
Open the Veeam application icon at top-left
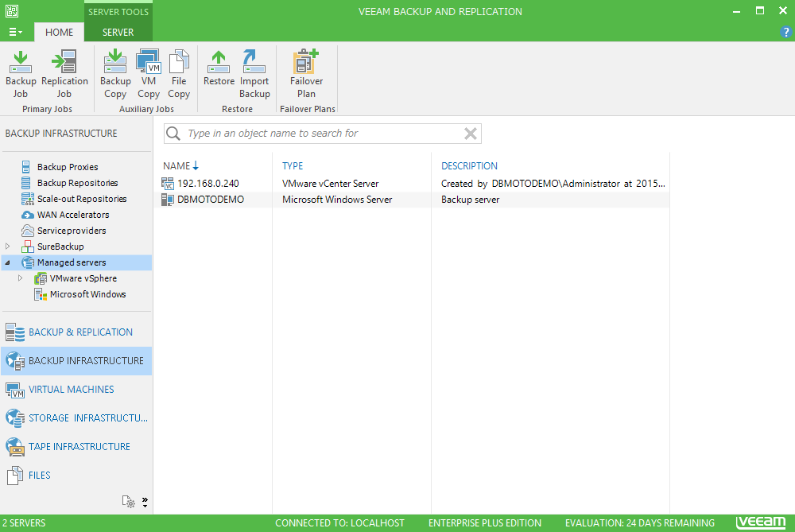click(12, 11)
